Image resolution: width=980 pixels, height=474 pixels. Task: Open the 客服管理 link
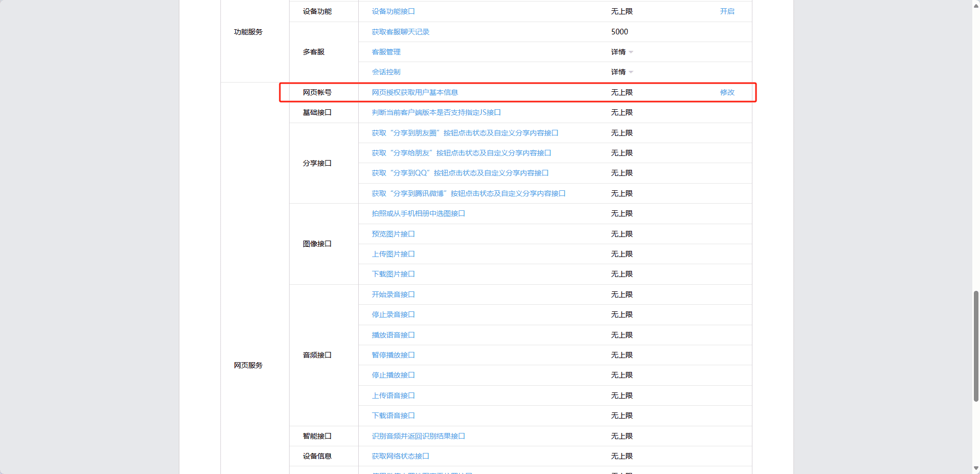coord(386,52)
